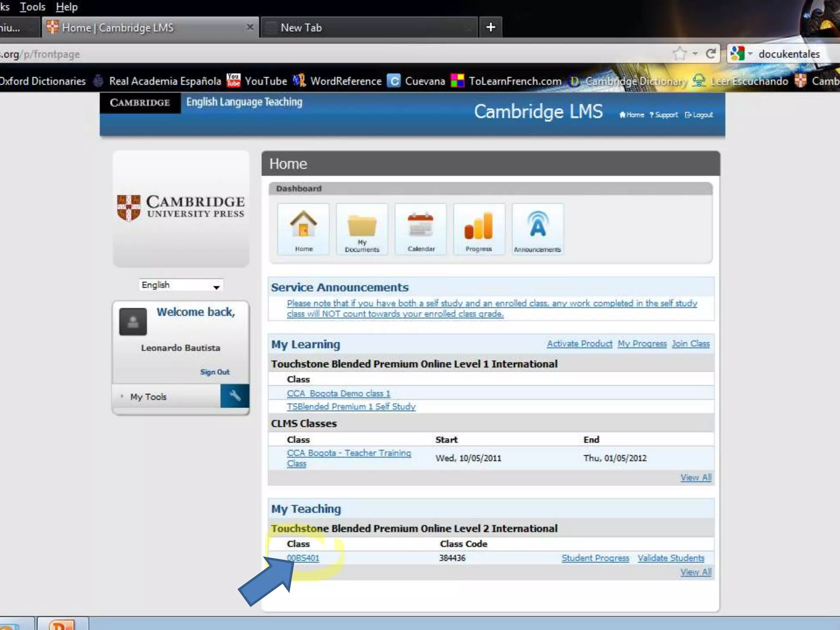This screenshot has width=840, height=630.
Task: Click the bookmark star in address bar
Action: point(680,54)
